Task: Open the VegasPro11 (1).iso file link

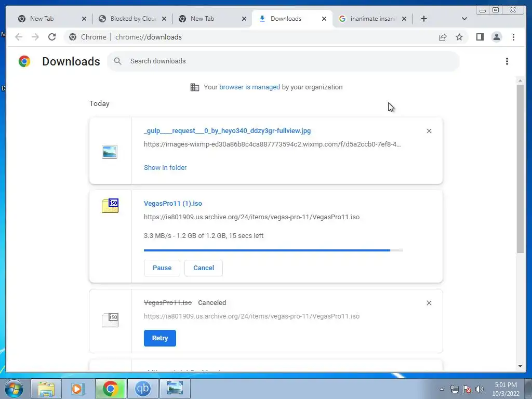Action: pyautogui.click(x=172, y=204)
